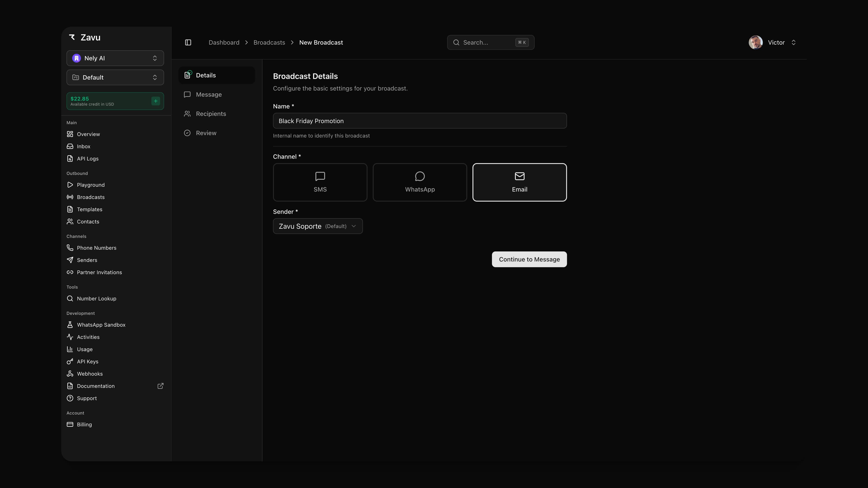Toggle sidebar with the panel icon
The width and height of the screenshot is (868, 488).
tap(188, 42)
